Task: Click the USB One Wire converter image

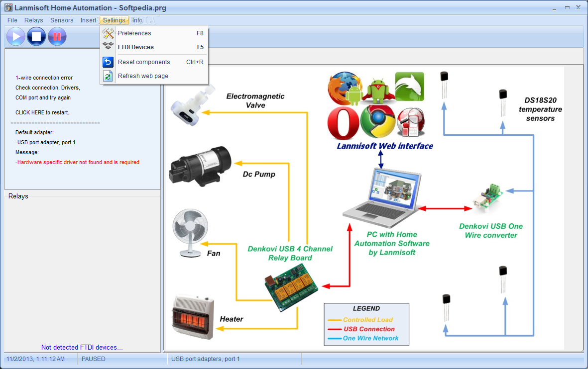Action: click(488, 197)
